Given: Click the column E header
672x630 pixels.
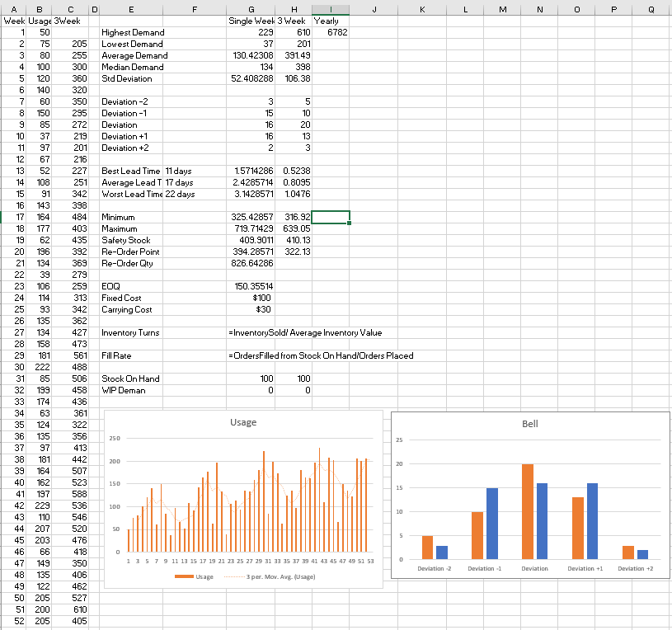Looking at the screenshot, I should click(131, 9).
